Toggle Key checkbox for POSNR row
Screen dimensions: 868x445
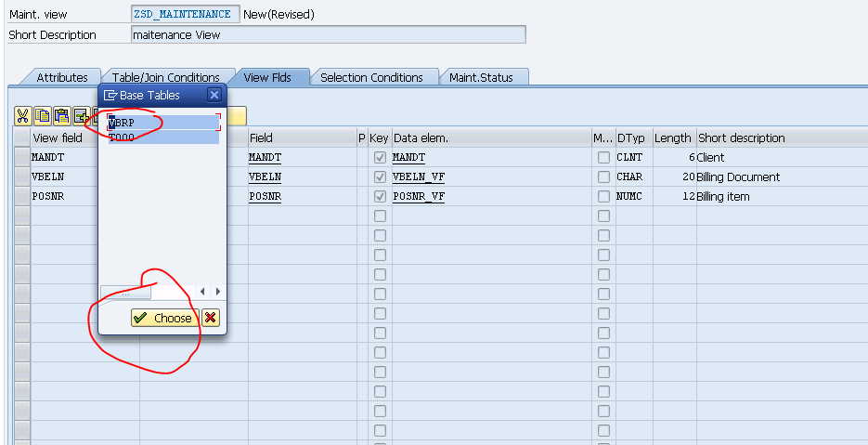click(x=380, y=196)
